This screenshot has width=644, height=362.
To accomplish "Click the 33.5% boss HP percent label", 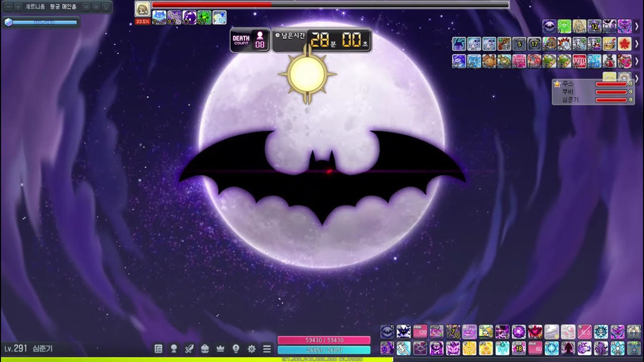I will pos(142,22).
